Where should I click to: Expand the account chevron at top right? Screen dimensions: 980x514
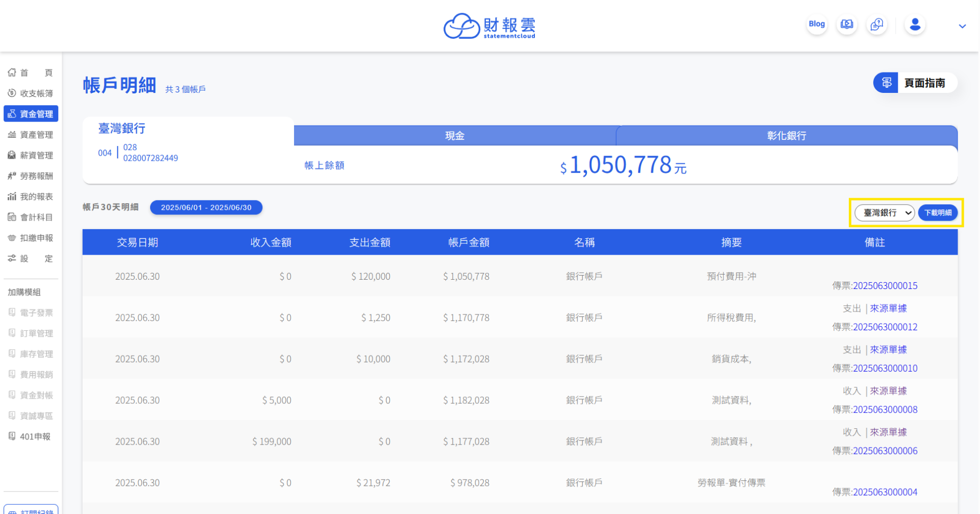point(962,26)
